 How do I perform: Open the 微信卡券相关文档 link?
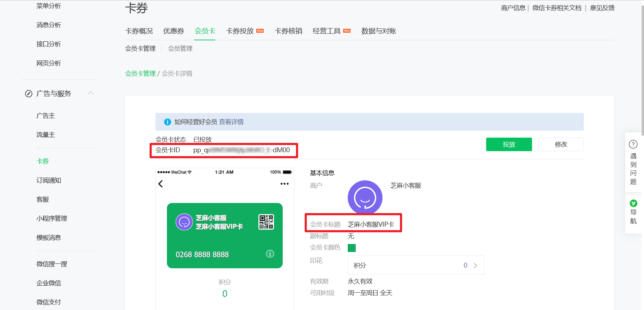click(x=557, y=8)
